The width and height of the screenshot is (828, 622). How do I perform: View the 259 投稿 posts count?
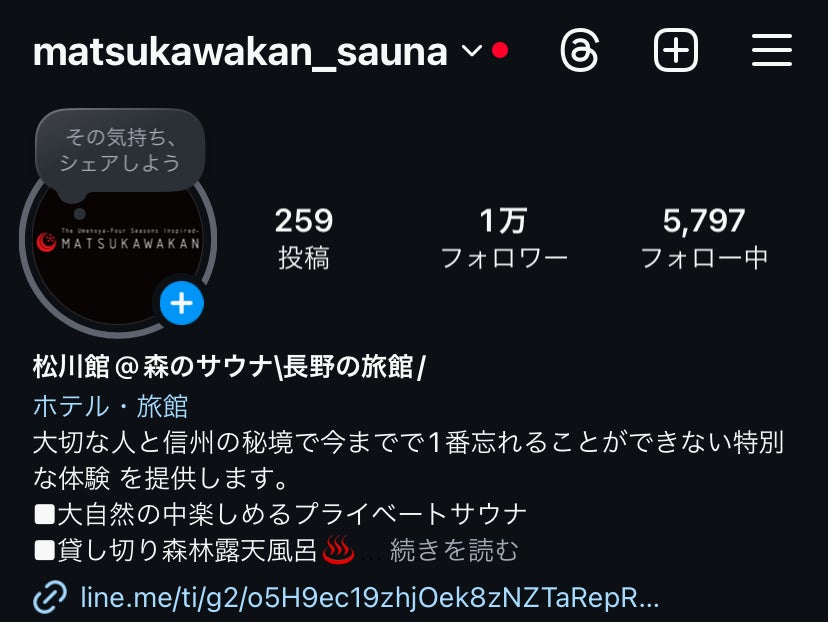[x=304, y=238]
